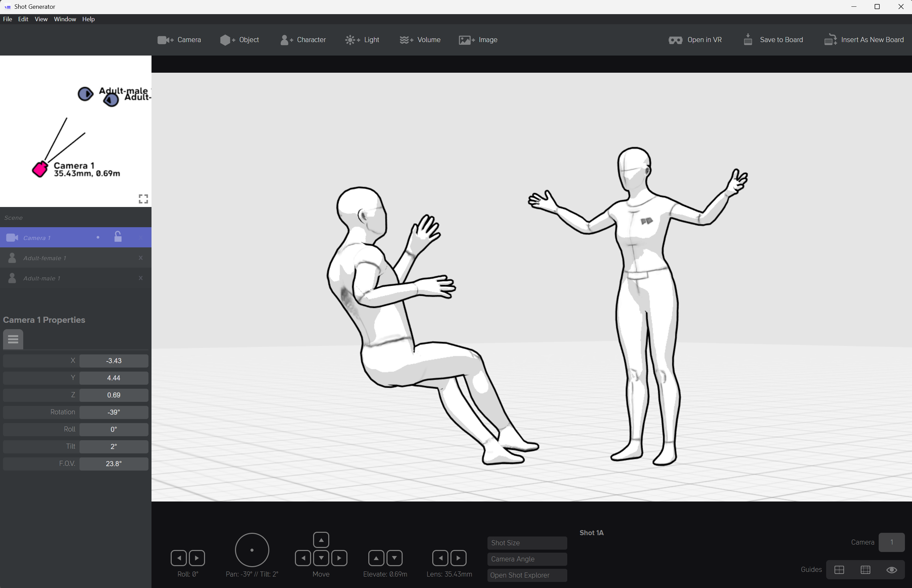Open the Edit menu
This screenshot has height=588, width=912.
point(23,19)
